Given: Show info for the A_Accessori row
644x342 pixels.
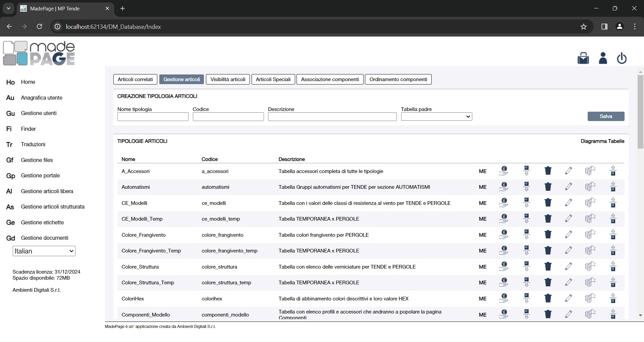Looking at the screenshot, I should point(503,171).
